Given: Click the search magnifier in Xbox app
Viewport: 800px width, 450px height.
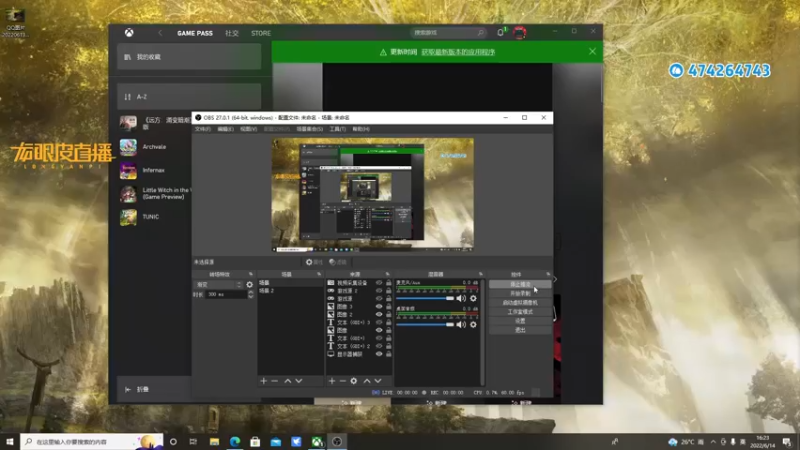Looking at the screenshot, I should [x=480, y=33].
